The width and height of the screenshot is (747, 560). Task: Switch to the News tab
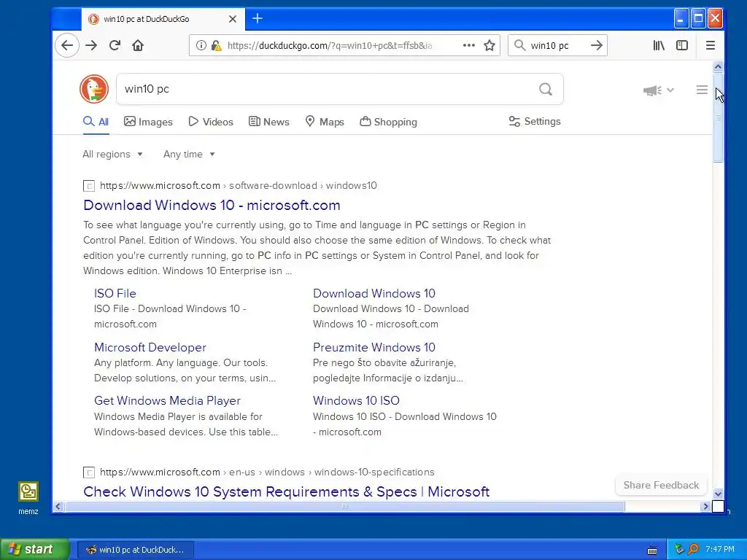point(269,122)
